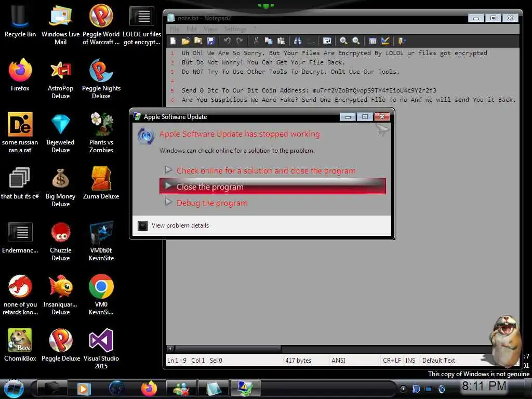Select Bejeweled Deluxe diamond icon
Viewport: 532px width, 399px height.
60,133
